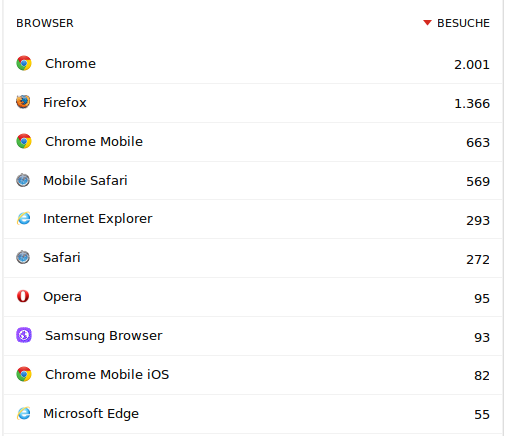The image size is (507, 436).
Task: Click the Opera visits value 95
Action: click(x=482, y=298)
